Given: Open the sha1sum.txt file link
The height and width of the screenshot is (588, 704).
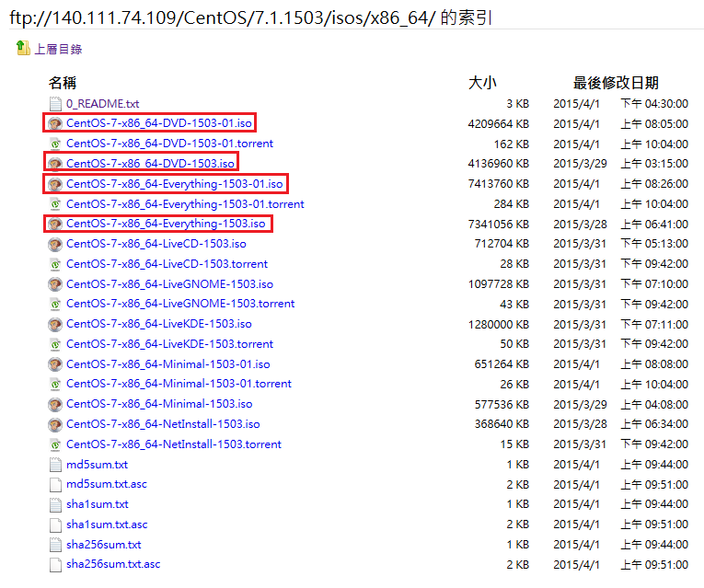Looking at the screenshot, I should (x=97, y=504).
